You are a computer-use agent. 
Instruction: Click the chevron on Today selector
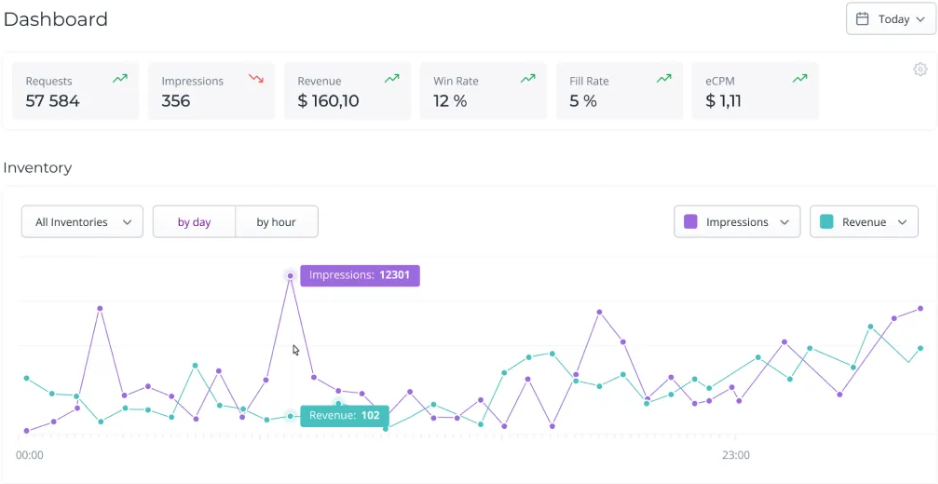(921, 20)
